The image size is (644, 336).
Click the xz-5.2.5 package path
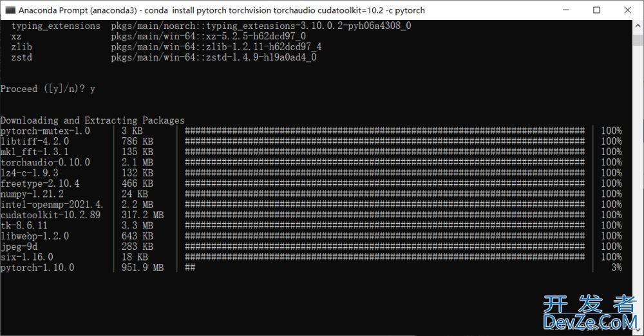pos(208,37)
